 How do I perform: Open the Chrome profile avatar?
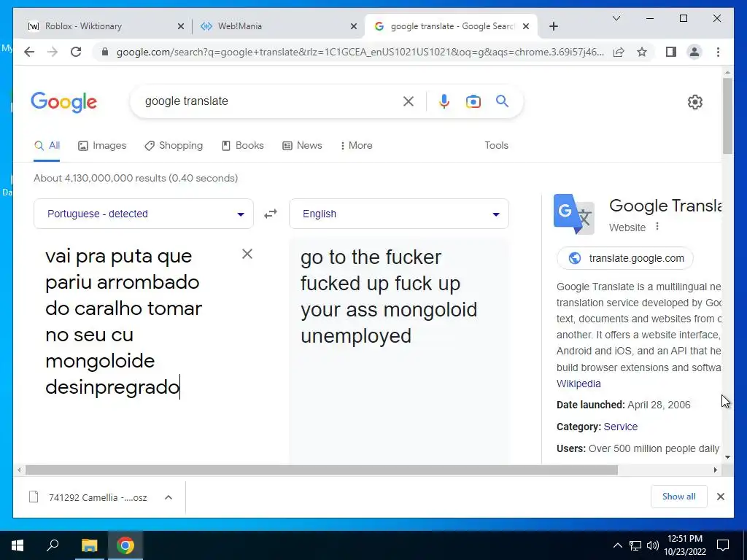[694, 52]
